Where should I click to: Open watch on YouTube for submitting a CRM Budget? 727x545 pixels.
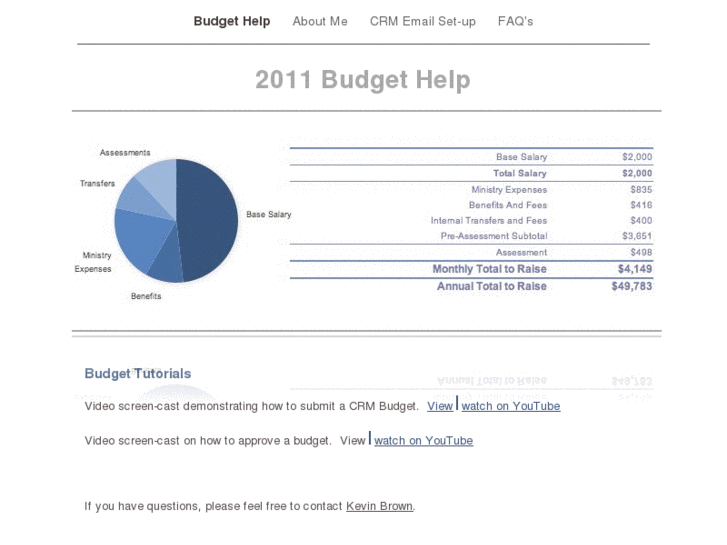510,406
